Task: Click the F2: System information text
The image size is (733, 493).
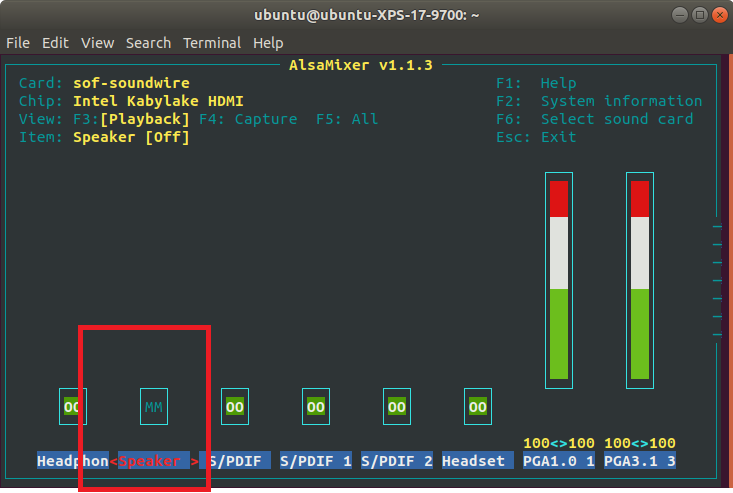Action: point(599,101)
